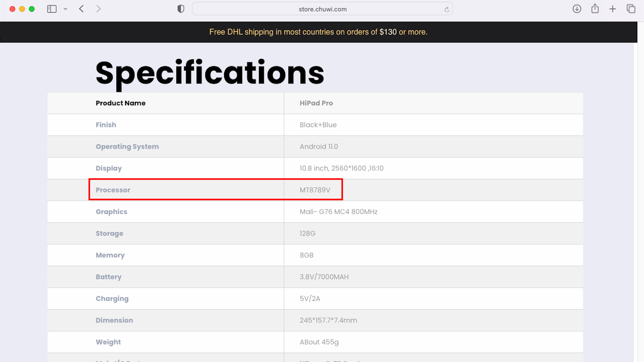
Task: Click the forward navigation arrow
Action: (98, 9)
